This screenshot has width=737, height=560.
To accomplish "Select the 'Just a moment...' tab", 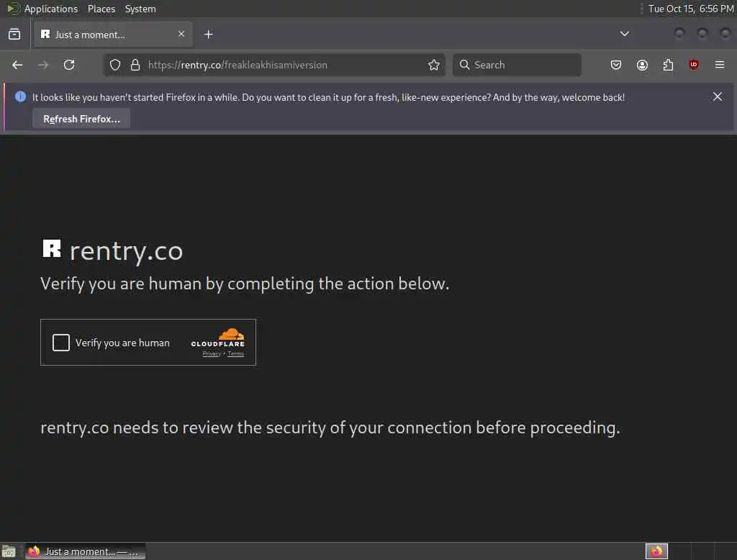I will [113, 35].
